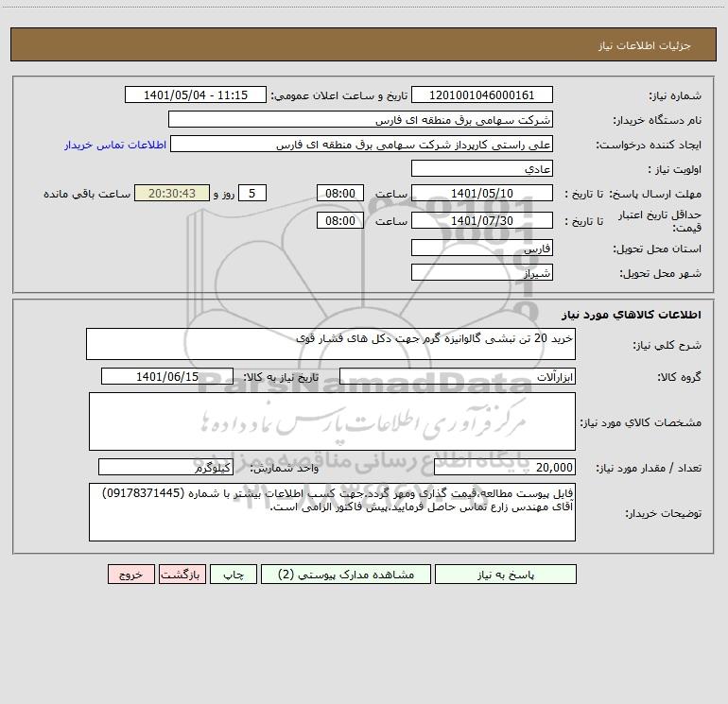The height and width of the screenshot is (704, 728).
Task: Click the label تعداد / مقدار مورد نیاز:
Action: [x=649, y=468]
